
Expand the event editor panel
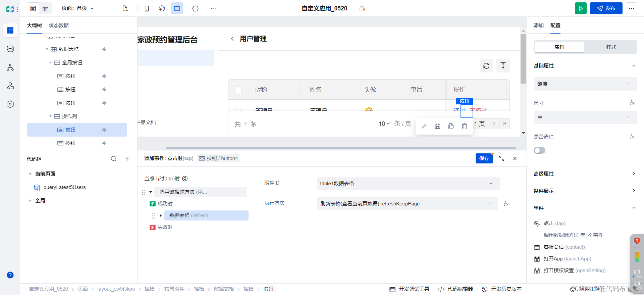(501, 158)
